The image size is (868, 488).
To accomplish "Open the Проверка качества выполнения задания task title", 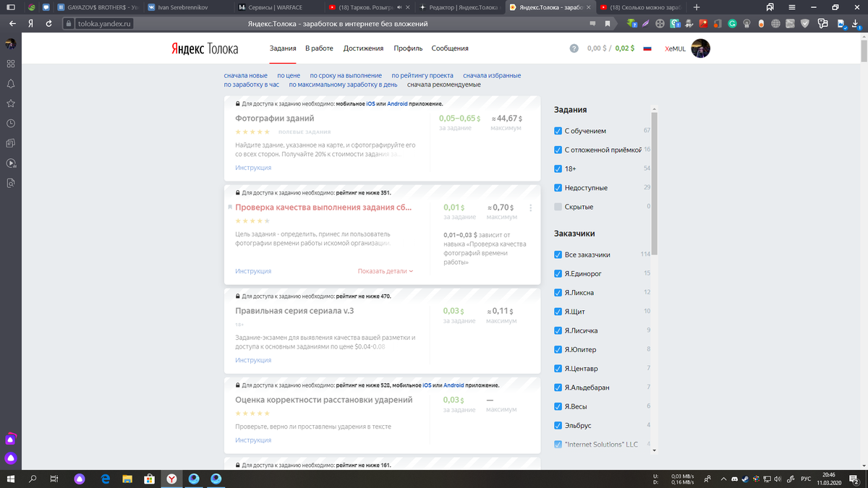I will pyautogui.click(x=323, y=207).
